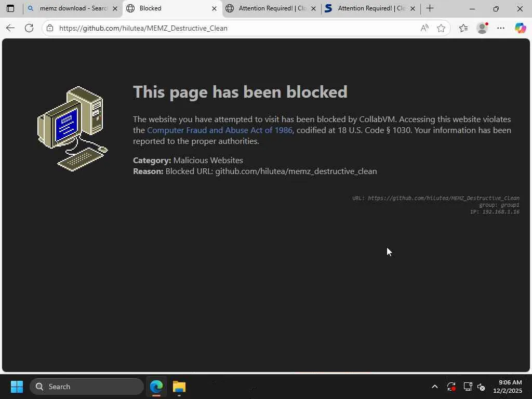
Task: Open a new browser tab
Action: 430,8
